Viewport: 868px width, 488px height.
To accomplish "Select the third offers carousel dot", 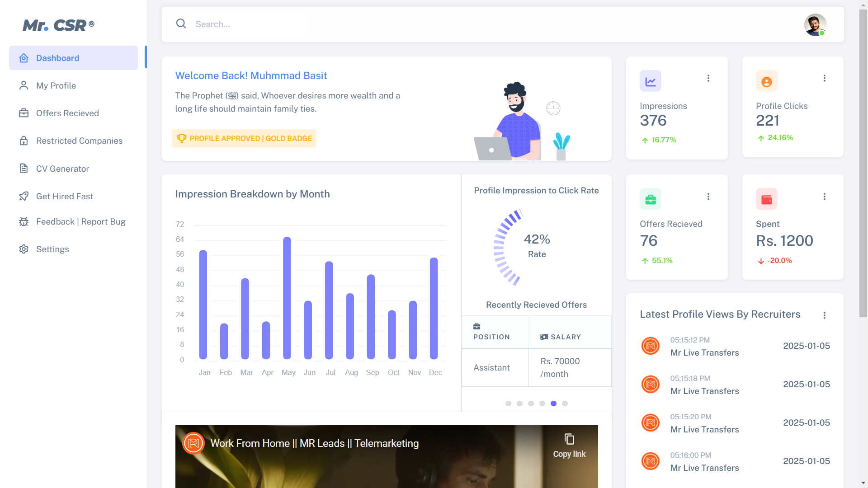I will click(531, 404).
